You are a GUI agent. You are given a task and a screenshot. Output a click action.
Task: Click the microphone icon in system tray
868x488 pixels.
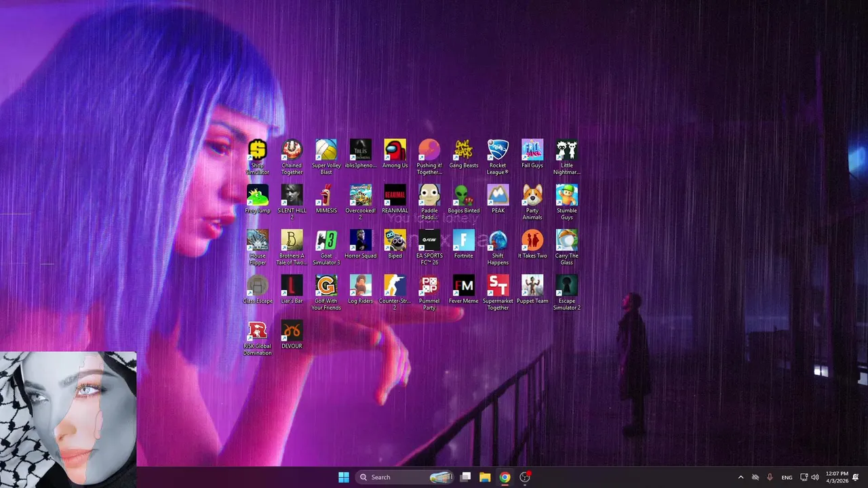[x=770, y=477]
